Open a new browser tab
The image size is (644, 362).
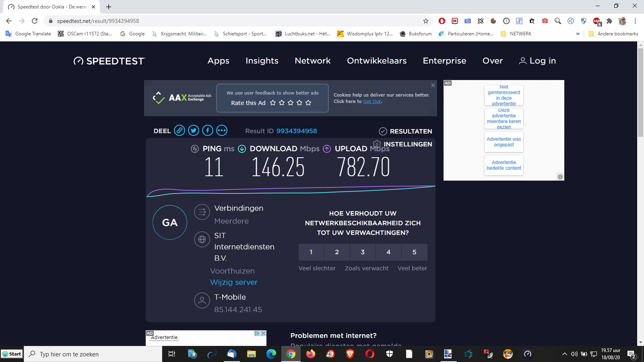109,7
